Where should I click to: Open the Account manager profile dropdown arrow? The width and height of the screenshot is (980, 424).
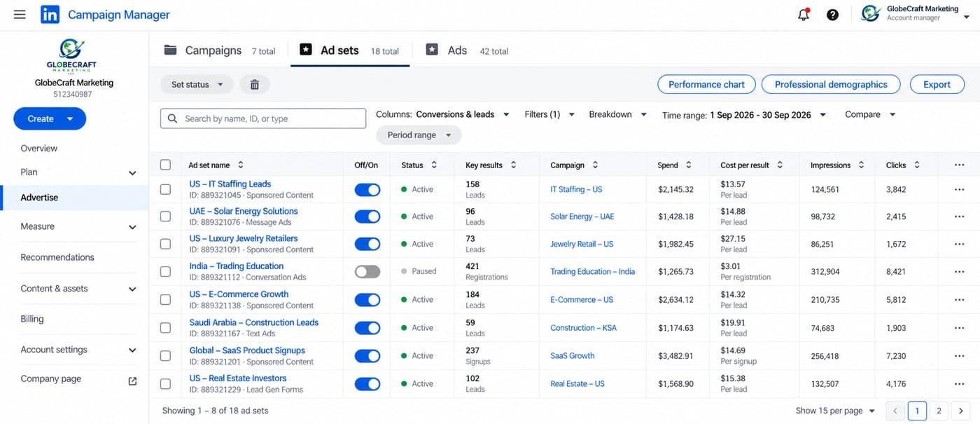pos(967,18)
